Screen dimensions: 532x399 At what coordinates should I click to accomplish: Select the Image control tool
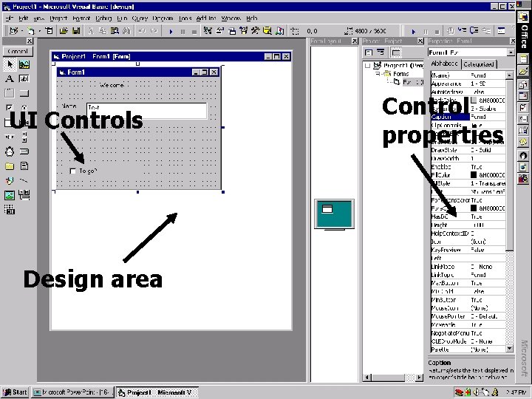tap(10, 195)
